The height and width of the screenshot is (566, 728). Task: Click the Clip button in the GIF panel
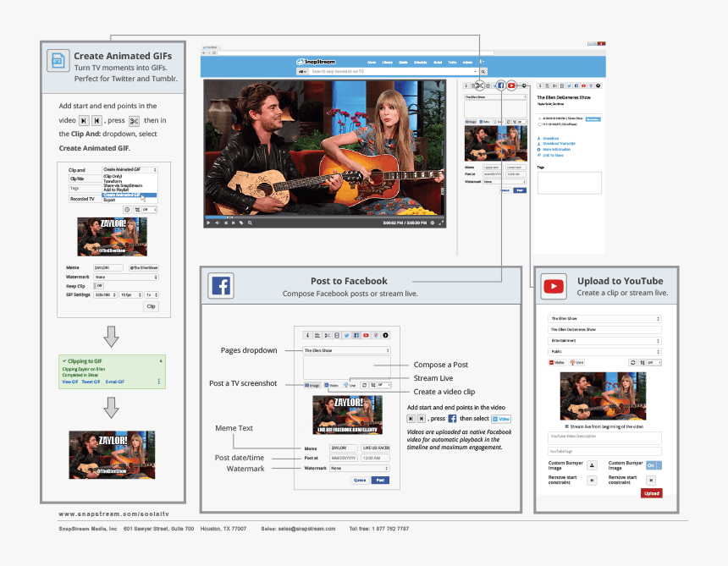(151, 306)
